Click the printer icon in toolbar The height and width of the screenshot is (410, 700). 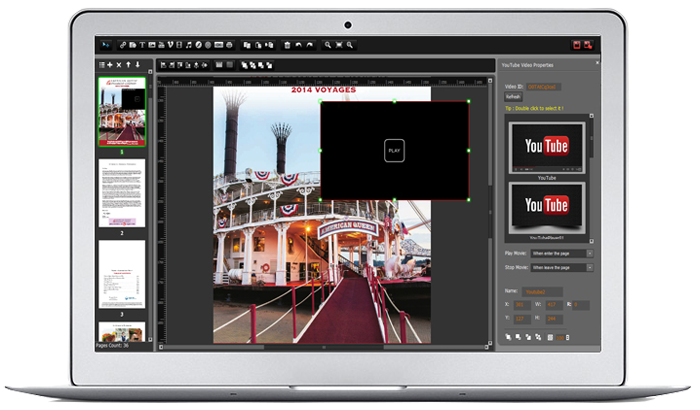(x=231, y=45)
